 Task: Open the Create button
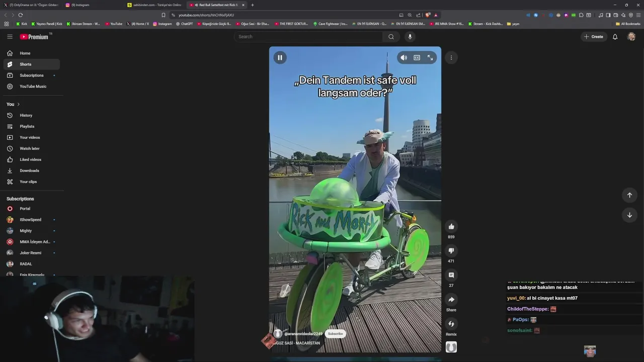click(x=594, y=37)
